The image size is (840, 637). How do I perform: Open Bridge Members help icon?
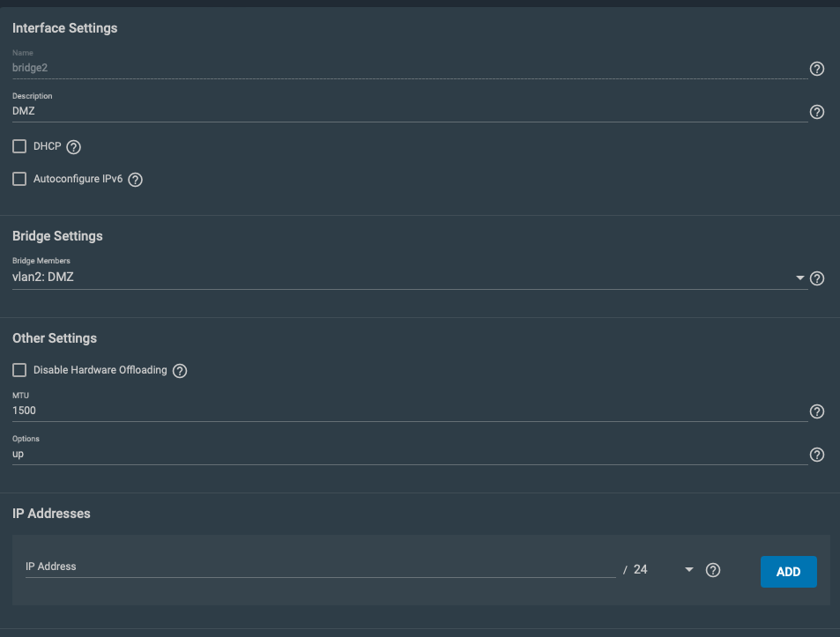click(816, 278)
